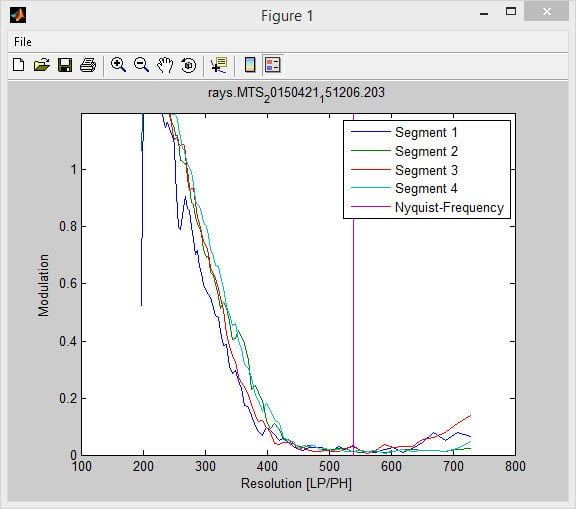The image size is (576, 509).
Task: Click the New Figure icon
Action: 18,65
